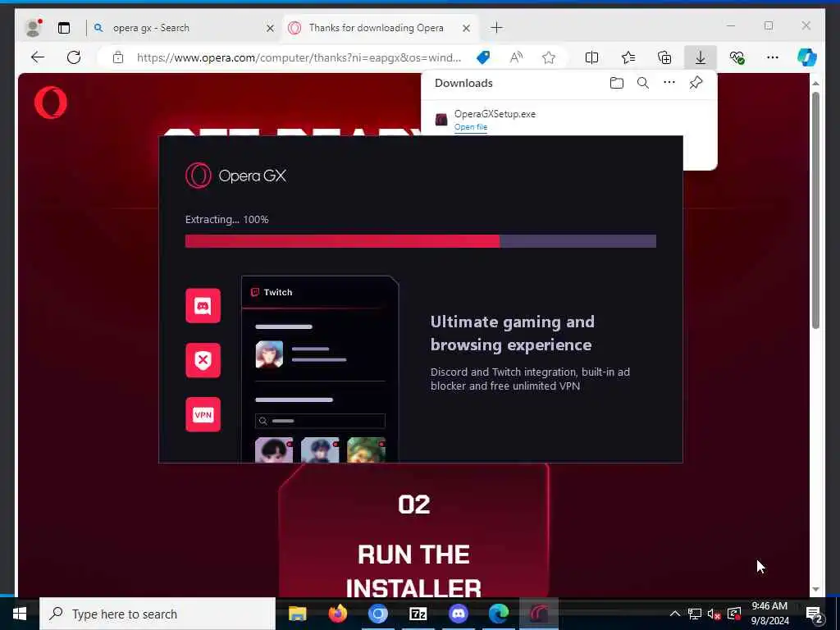The image size is (840, 630).
Task: Open downloads folder icon in panel
Action: click(x=617, y=83)
